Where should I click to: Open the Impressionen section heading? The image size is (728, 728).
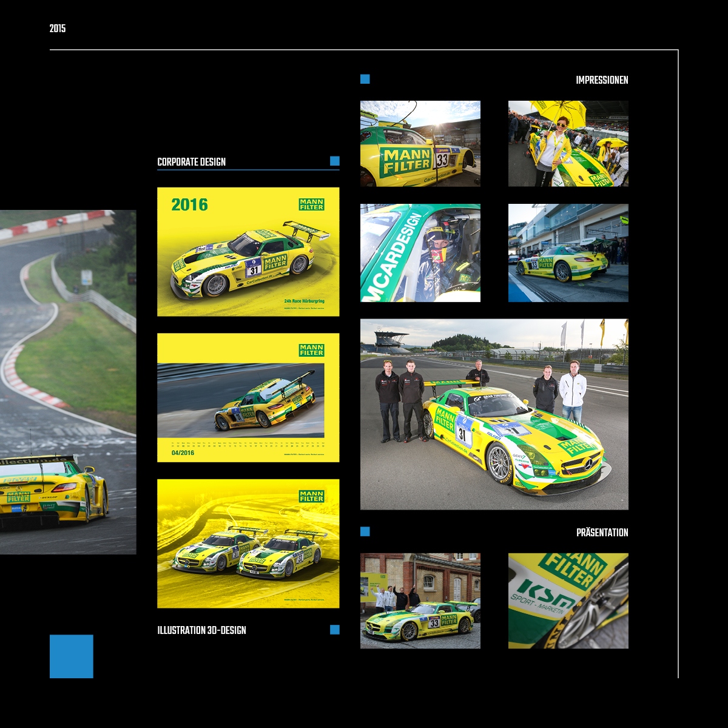point(602,80)
